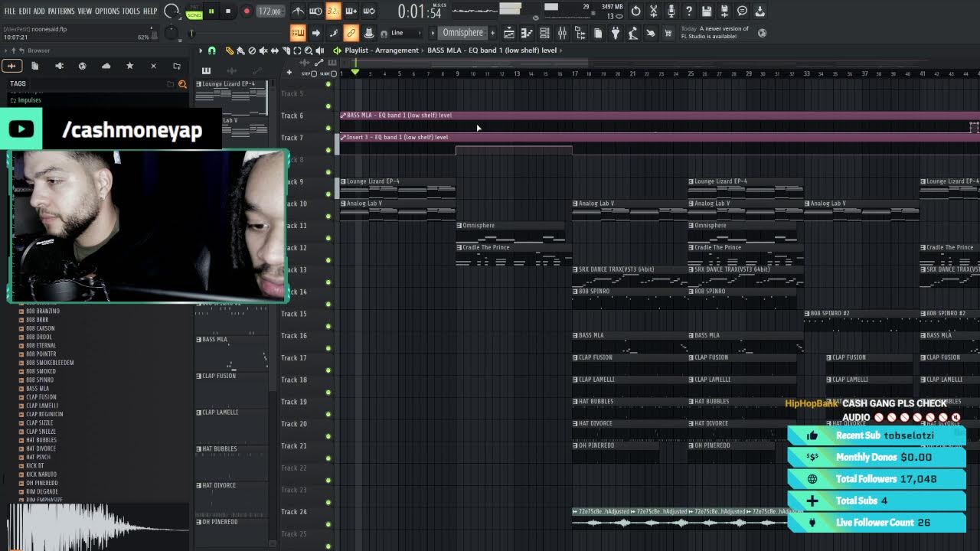Image resolution: width=980 pixels, height=551 pixels.
Task: Open the microphone recording icon
Action: pyautogui.click(x=671, y=11)
